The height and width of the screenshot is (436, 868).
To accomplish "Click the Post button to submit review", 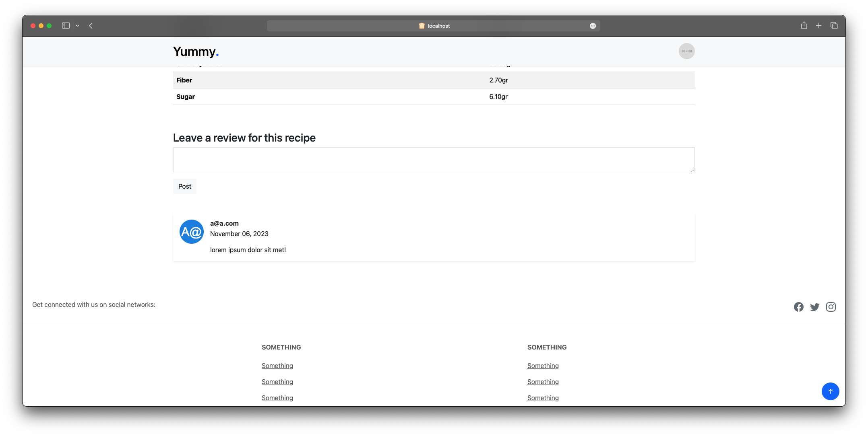I will click(x=185, y=186).
